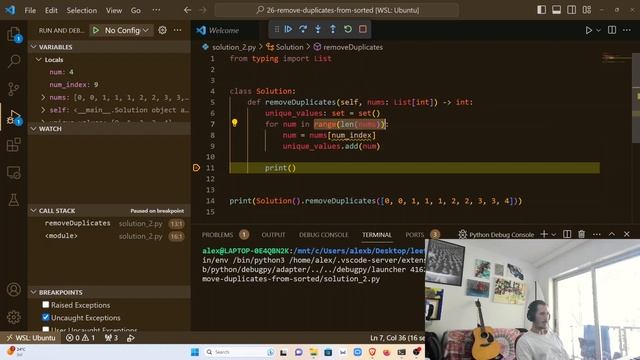Go forward with navigation arrow
The height and width of the screenshot is (360, 640).
(x=202, y=10)
